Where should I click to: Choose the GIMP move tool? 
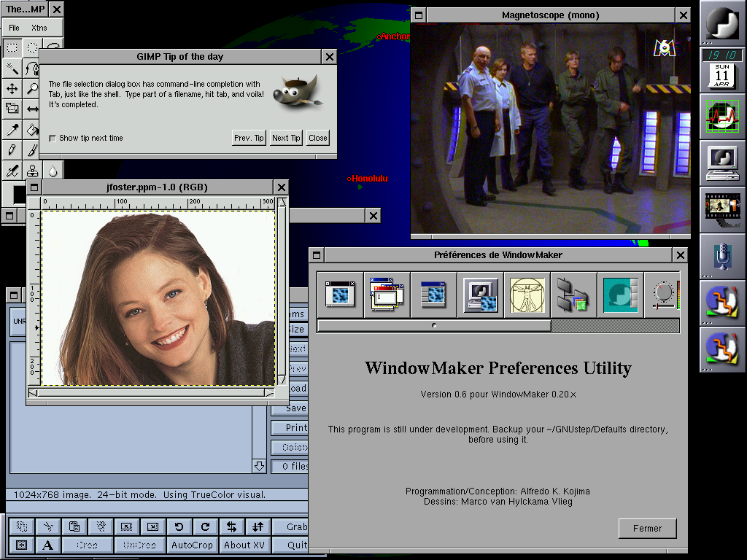point(12,89)
